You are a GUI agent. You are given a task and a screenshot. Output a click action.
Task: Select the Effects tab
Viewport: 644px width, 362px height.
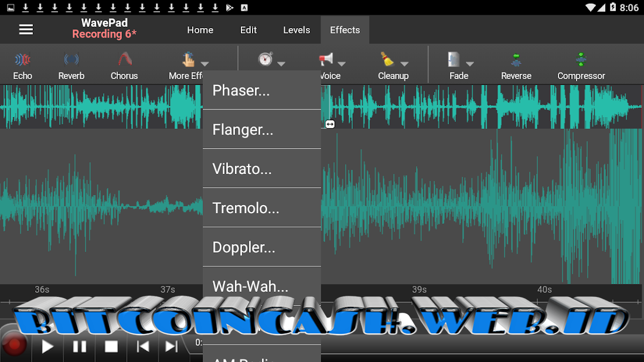tap(345, 30)
